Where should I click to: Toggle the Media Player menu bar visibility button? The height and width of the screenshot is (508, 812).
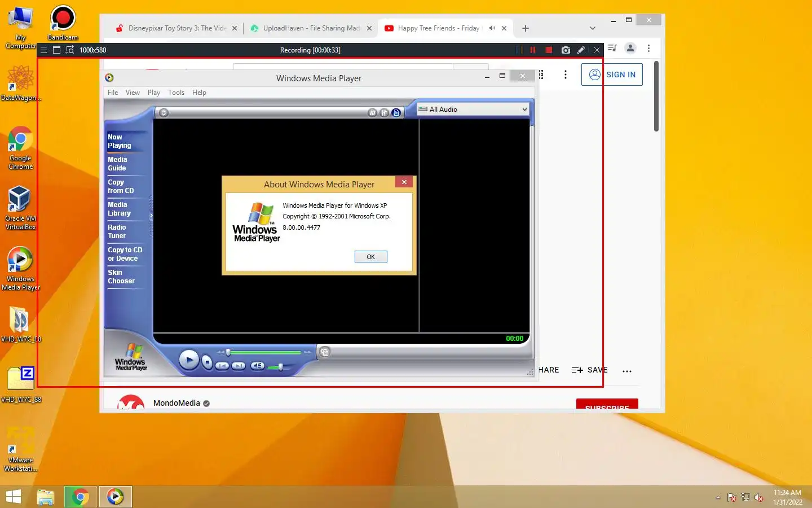tap(164, 113)
